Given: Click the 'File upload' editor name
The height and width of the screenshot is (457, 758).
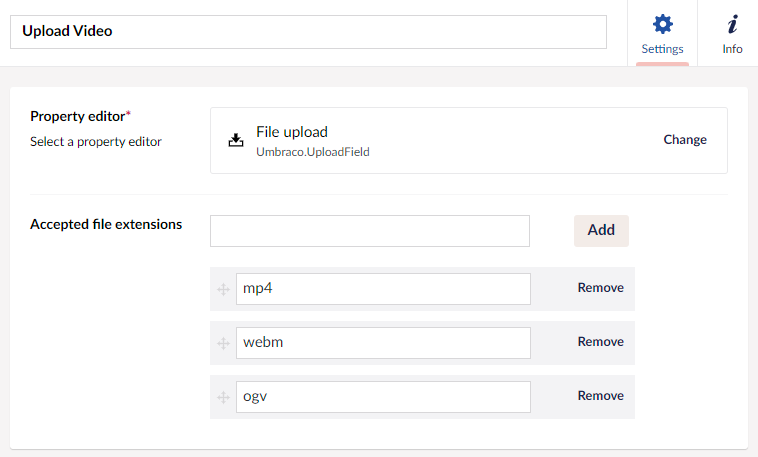Looking at the screenshot, I should coord(292,132).
